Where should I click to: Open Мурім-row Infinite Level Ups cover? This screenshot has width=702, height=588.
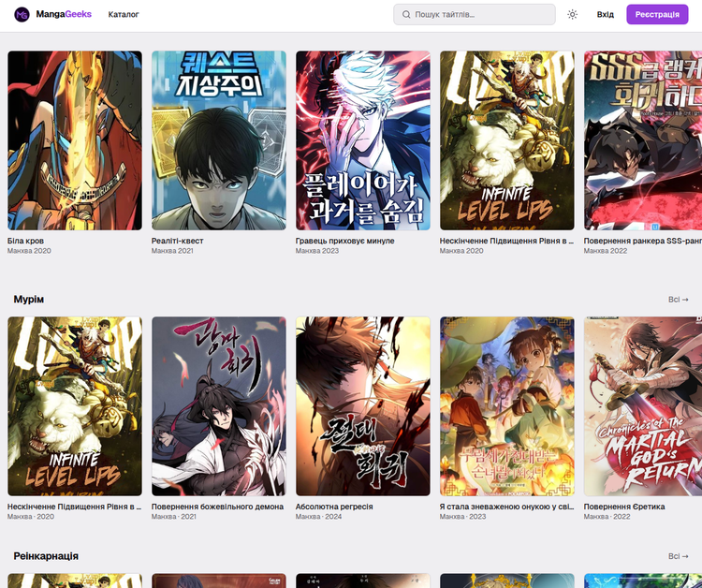coord(75,406)
